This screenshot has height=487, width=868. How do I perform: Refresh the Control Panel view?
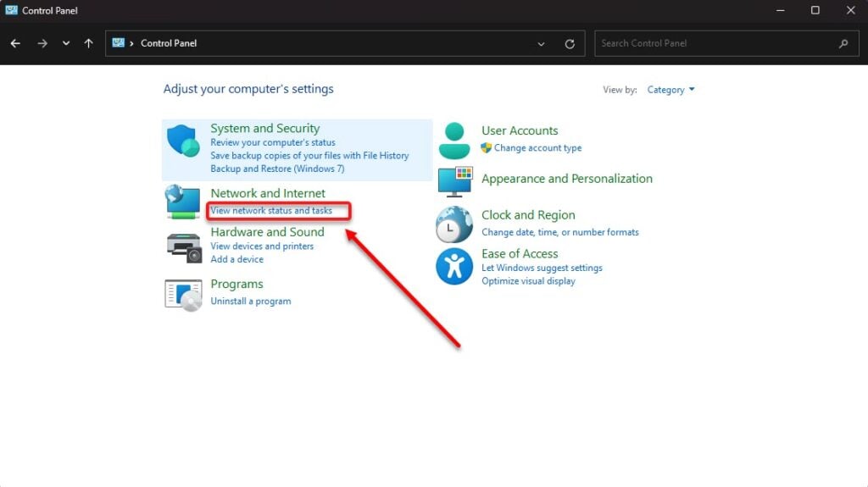[x=570, y=44]
